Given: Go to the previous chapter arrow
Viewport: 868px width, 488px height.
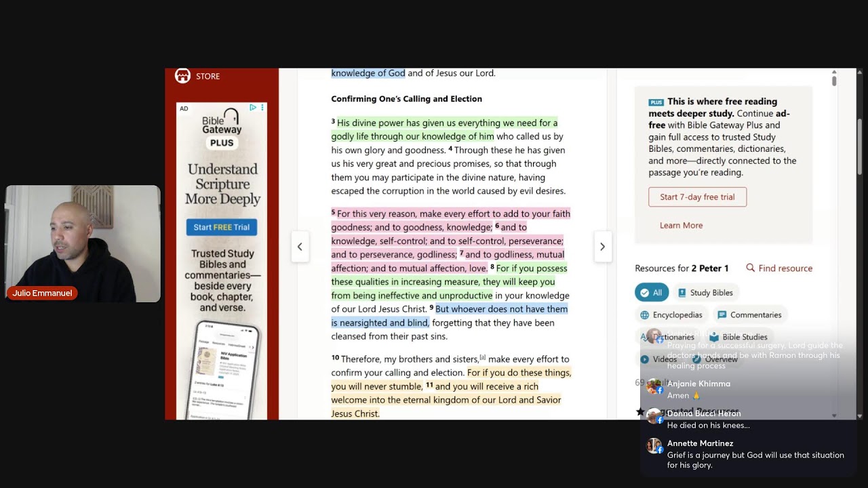Looking at the screenshot, I should click(300, 247).
